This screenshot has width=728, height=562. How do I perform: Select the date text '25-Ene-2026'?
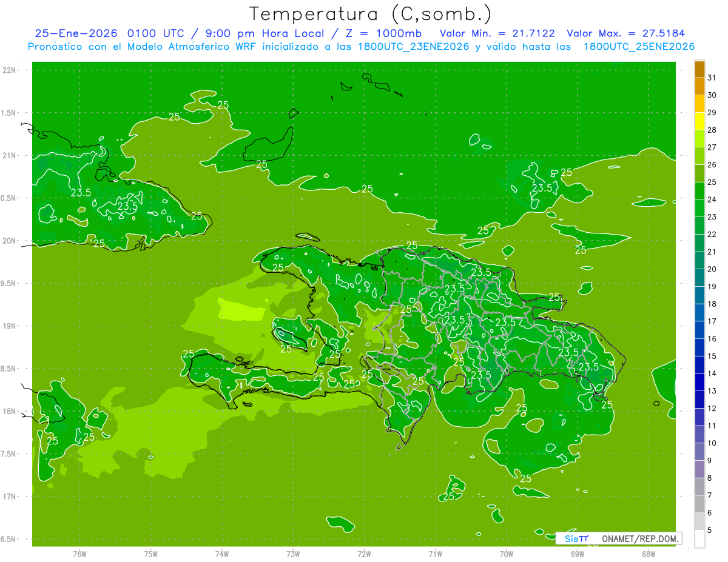(77, 33)
